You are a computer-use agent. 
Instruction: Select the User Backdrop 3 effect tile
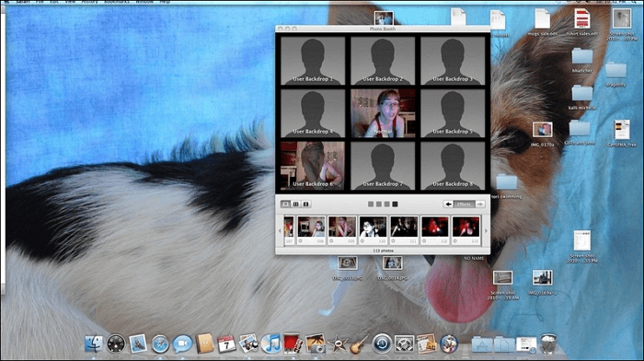pyautogui.click(x=453, y=61)
